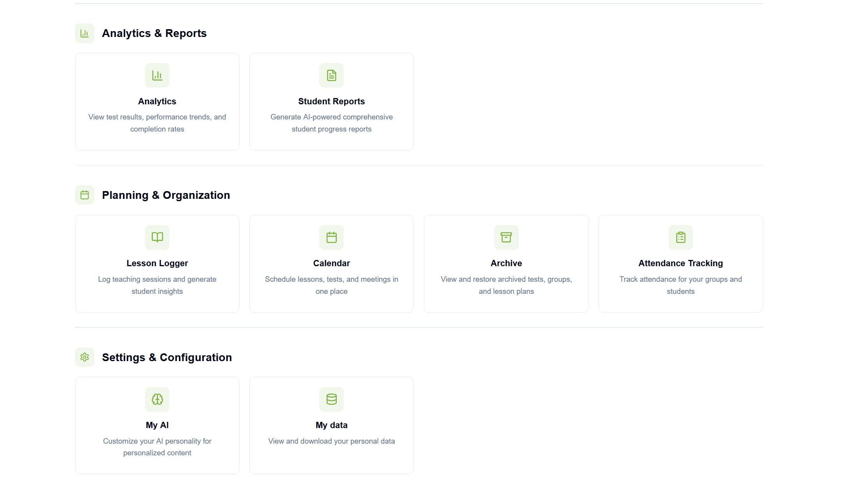Click the Attendance Tracking clipboard icon
Screen dimensions: 868x488
tap(681, 237)
